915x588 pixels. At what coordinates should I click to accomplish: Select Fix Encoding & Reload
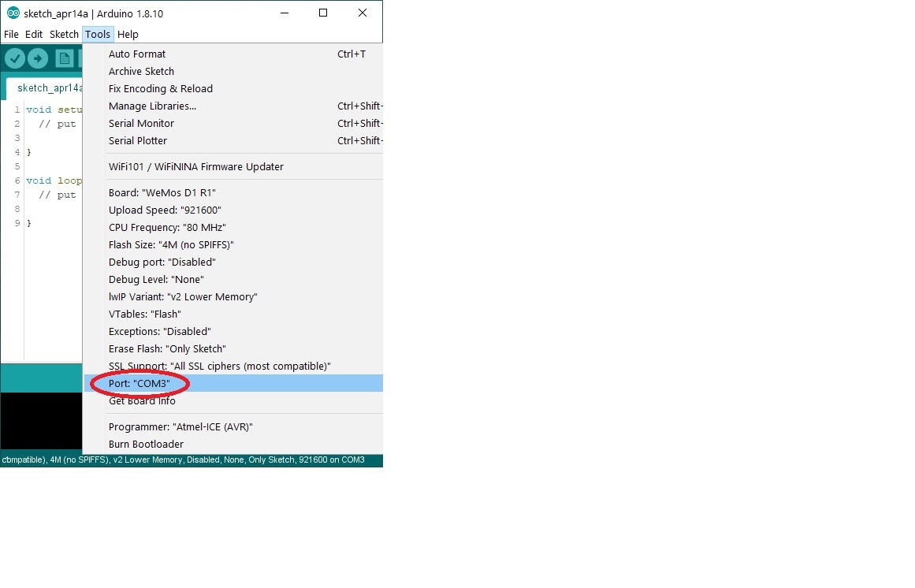click(233, 88)
